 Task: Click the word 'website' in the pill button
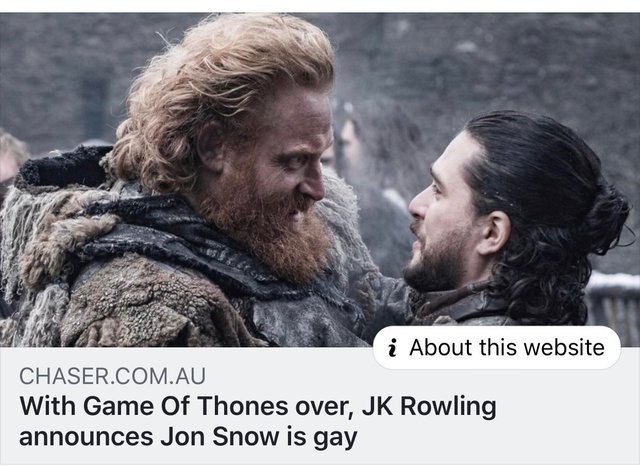click(x=564, y=348)
